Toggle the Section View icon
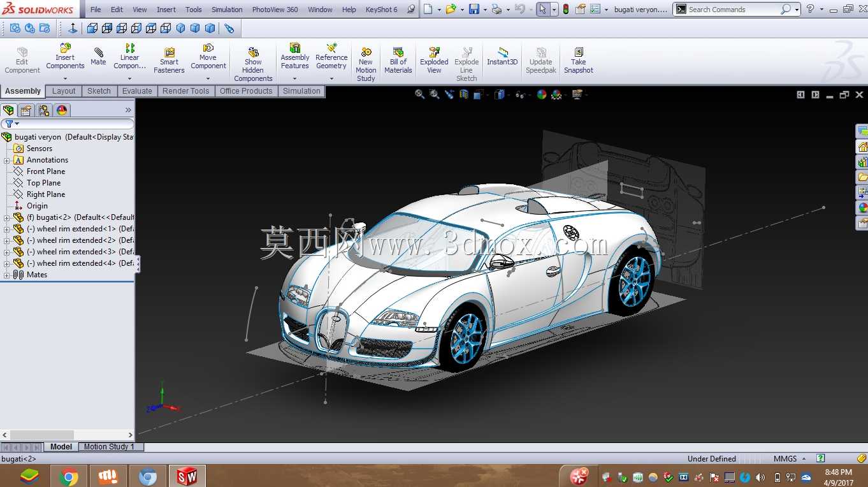Image resolution: width=868 pixels, height=487 pixels. pos(463,94)
